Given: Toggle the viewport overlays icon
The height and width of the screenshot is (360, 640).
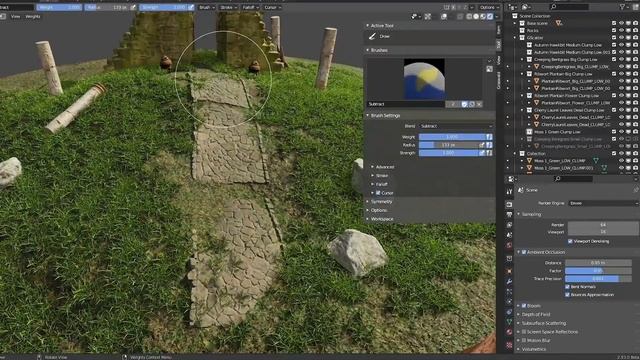Looking at the screenshot, I should [x=444, y=16].
